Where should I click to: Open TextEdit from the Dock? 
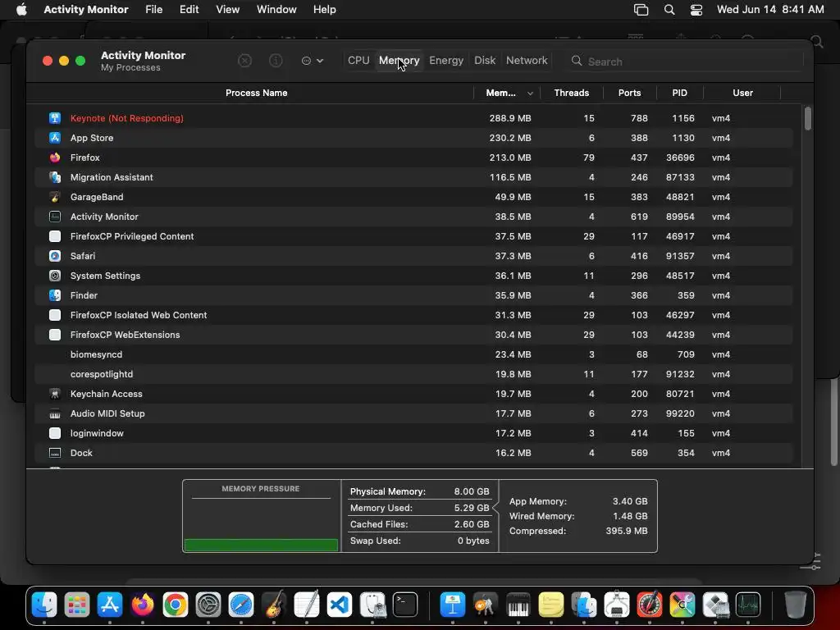pos(307,605)
